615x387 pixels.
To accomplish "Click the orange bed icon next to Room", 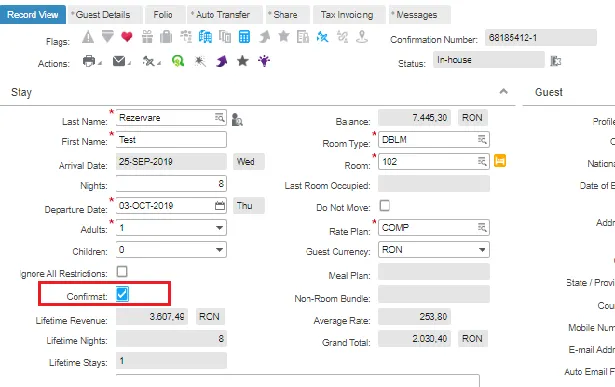I will tap(500, 161).
